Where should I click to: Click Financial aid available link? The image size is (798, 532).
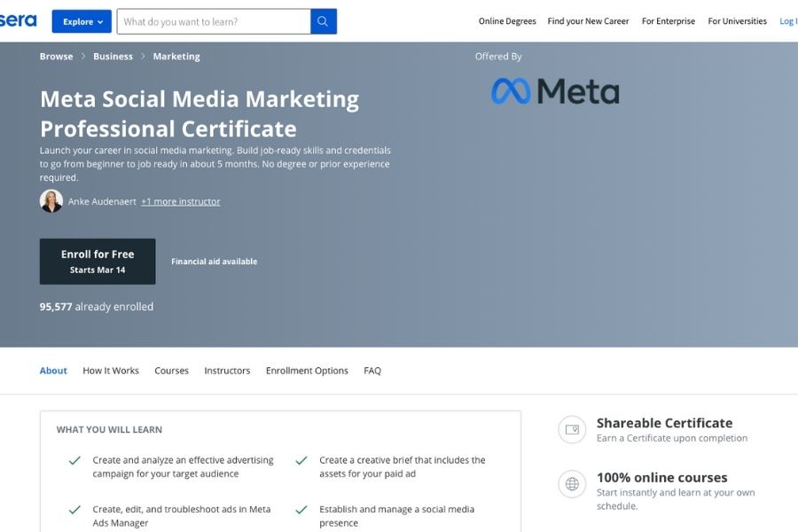point(215,262)
